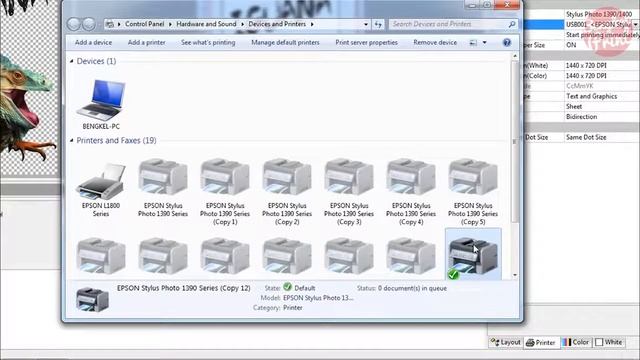Screen dimensions: 640x360
Task: Click the location icon in address bar
Action: (x=110, y=24)
